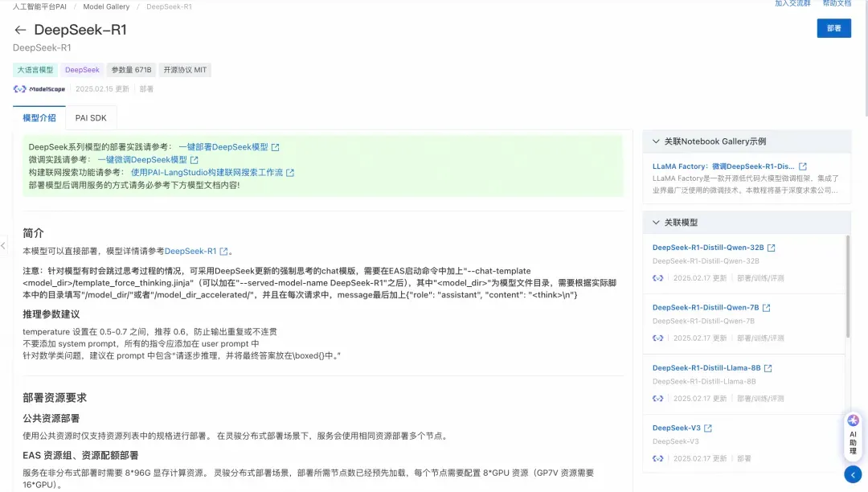Screen dimensions: 868x492
Task: Open the AI 助理 assistant widget
Action: click(x=853, y=435)
